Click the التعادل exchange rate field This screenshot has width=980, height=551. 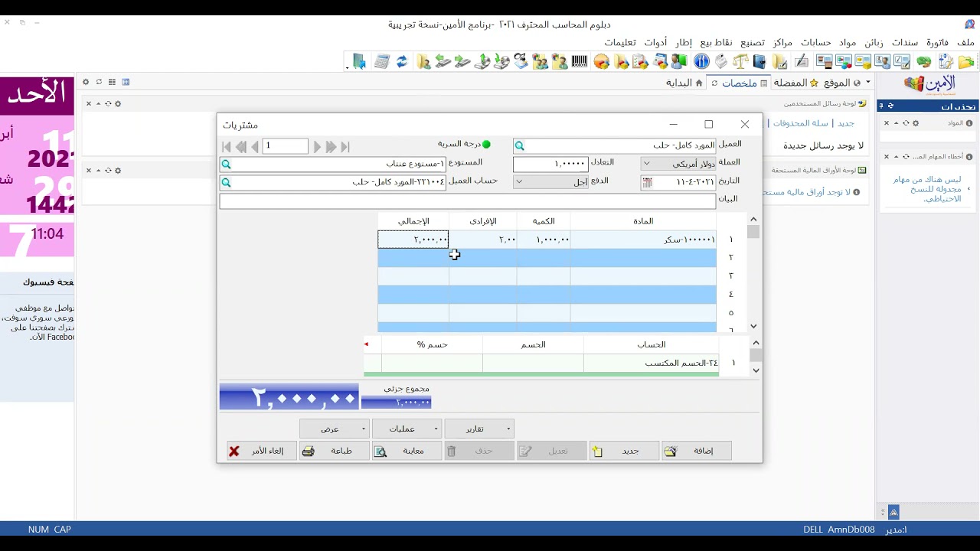click(x=550, y=164)
